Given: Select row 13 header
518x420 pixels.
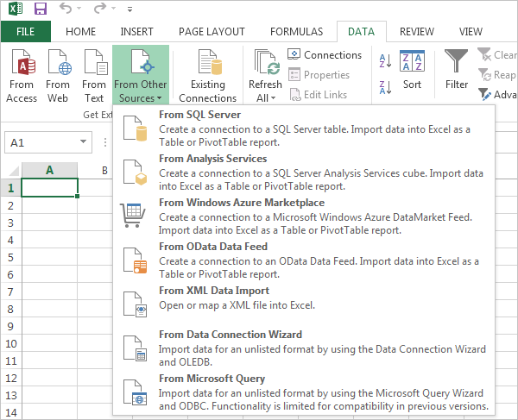Looking at the screenshot, I should (10, 395).
